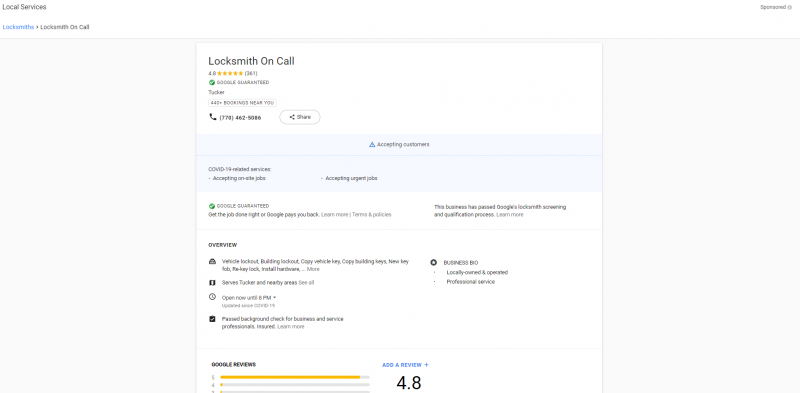This screenshot has height=393, width=800.
Task: Click the 'Sponsored' label
Action: coord(773,7)
